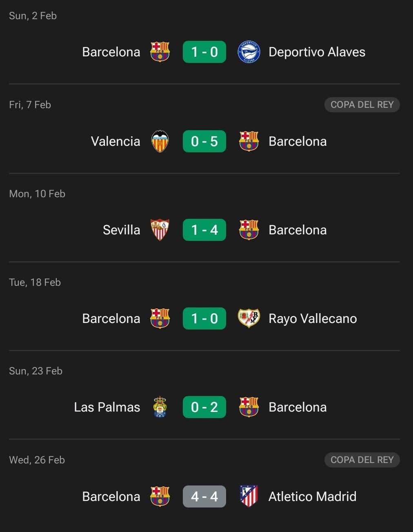Click Barcelona crest in the Las Palmas match
This screenshot has height=532, width=413.
coord(249,407)
